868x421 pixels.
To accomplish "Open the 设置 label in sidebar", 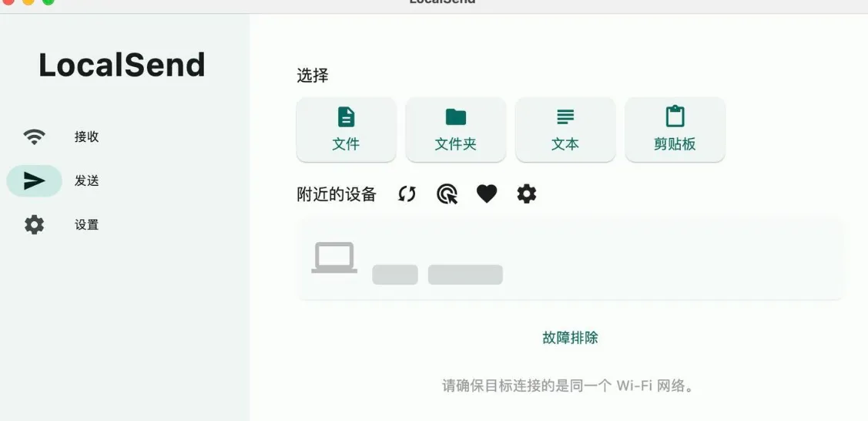I will 87,225.
